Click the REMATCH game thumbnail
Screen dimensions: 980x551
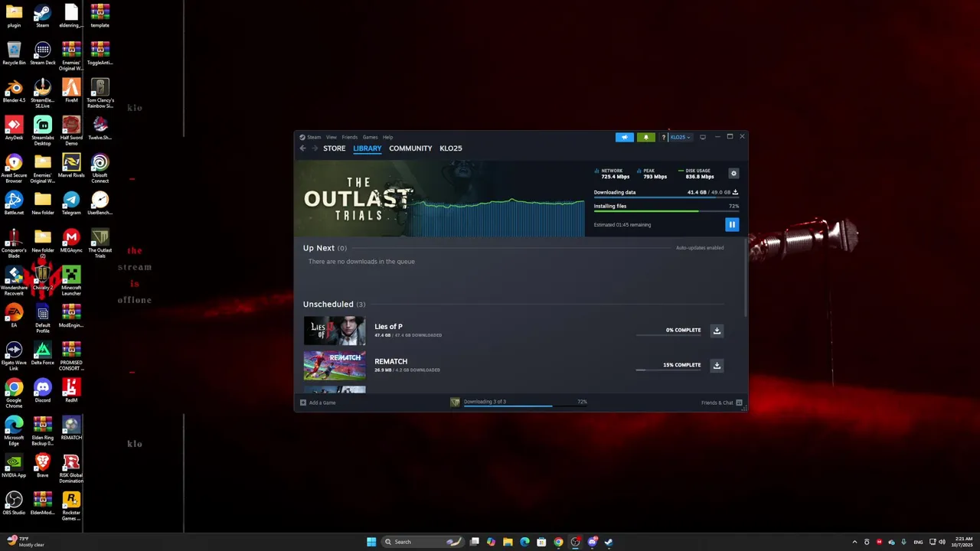tap(335, 365)
